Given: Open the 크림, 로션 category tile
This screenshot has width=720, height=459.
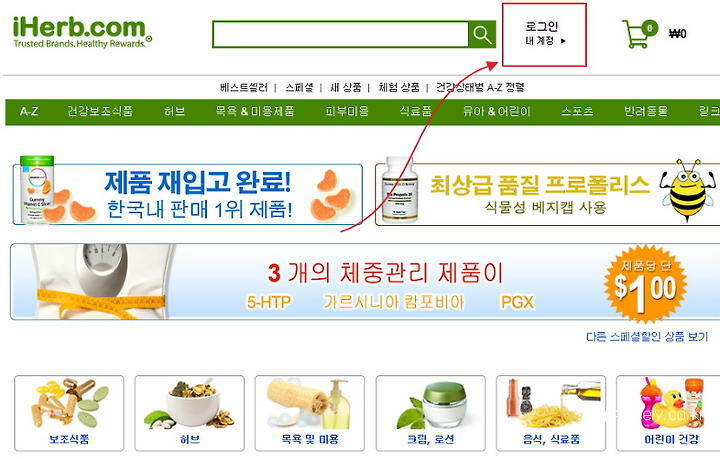Looking at the screenshot, I should click(x=431, y=413).
